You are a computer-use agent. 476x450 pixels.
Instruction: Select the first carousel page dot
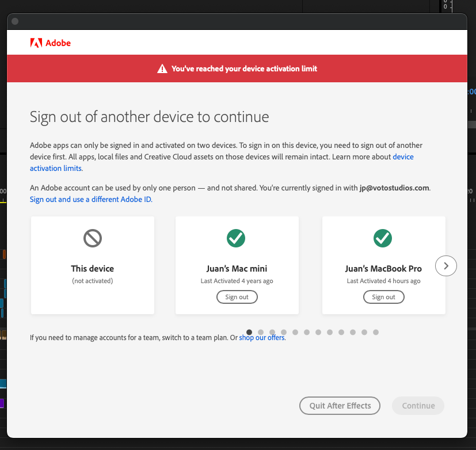click(249, 332)
